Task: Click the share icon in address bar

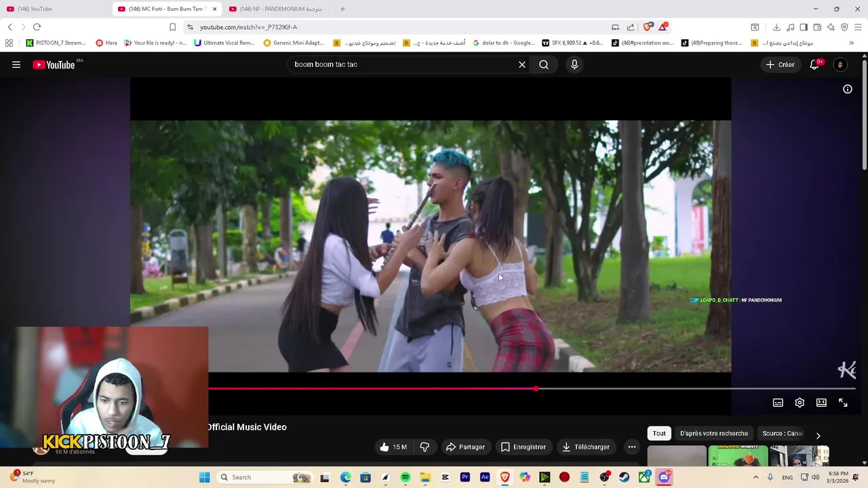Action: pos(631,27)
